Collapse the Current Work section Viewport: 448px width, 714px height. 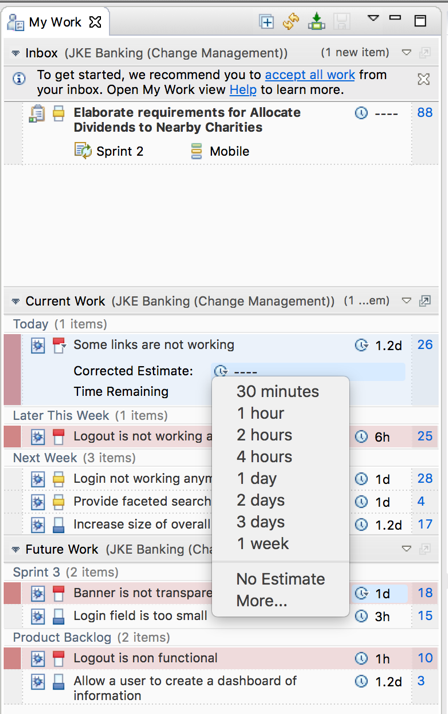(15, 301)
